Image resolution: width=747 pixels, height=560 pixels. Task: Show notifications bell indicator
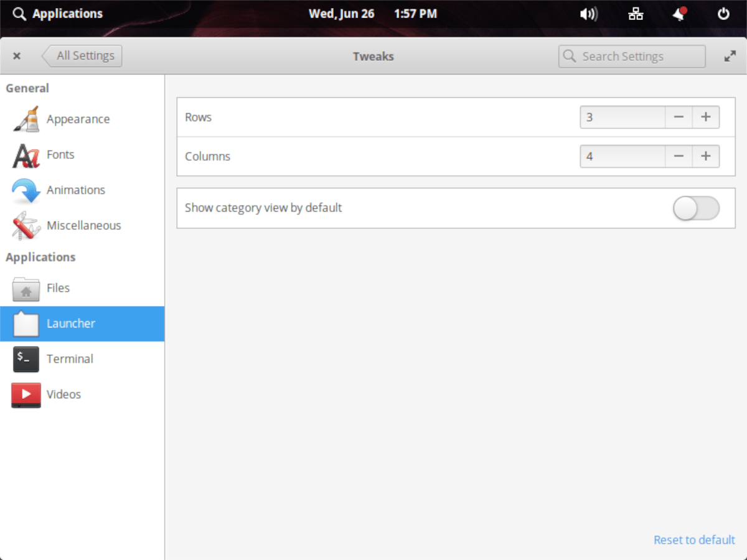click(x=679, y=14)
